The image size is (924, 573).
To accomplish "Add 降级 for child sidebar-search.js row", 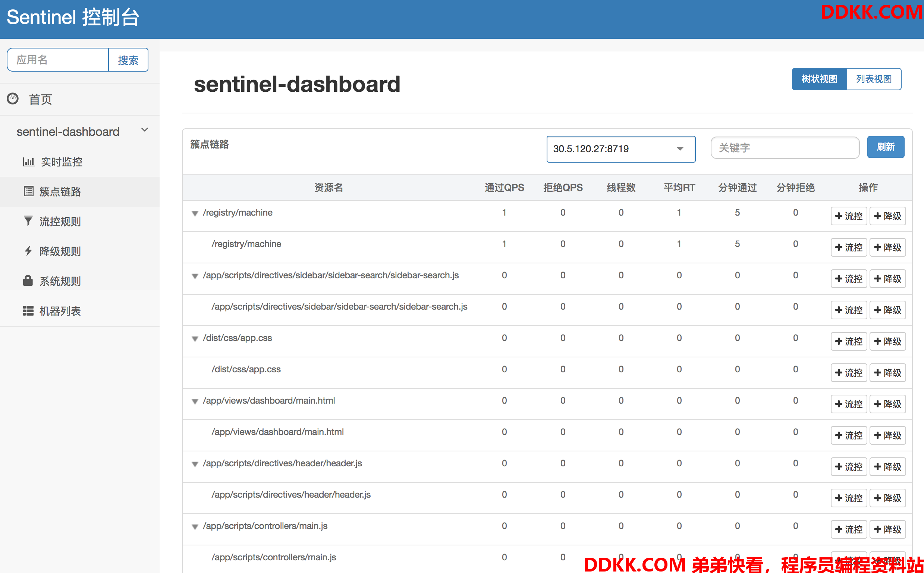I will [887, 310].
